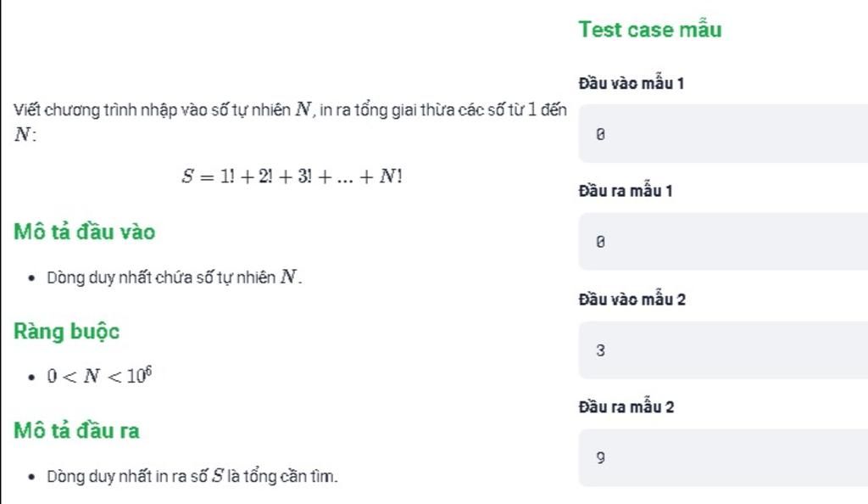Select the sample output 2 box containing 9
Viewport: 868px width, 504px height.
pyautogui.click(x=723, y=457)
